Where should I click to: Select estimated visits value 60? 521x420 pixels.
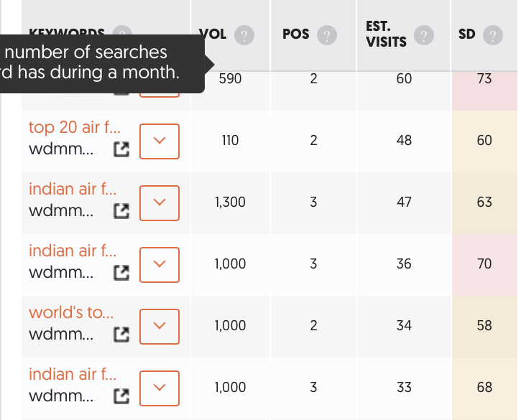point(404,79)
